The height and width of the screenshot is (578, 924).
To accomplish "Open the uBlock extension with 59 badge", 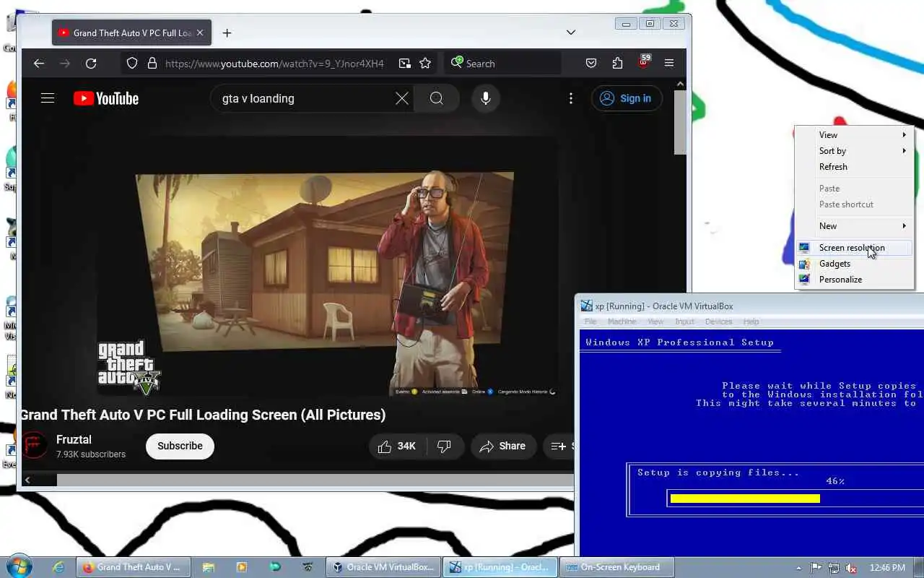I will (643, 63).
